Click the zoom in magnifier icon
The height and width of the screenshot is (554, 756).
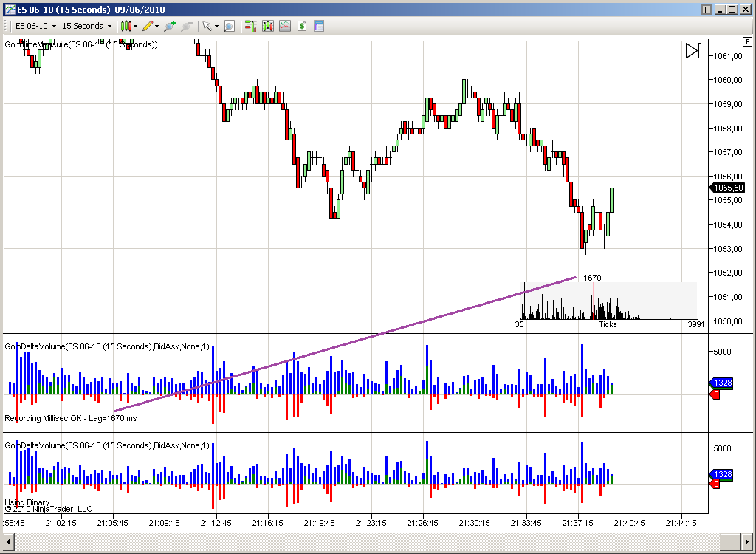tap(169, 26)
